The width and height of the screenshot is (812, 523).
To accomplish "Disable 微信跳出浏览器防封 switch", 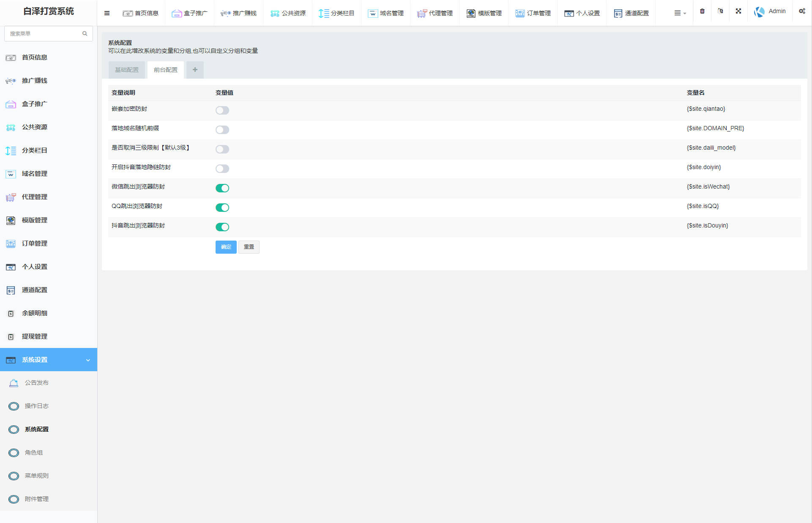I will 222,188.
